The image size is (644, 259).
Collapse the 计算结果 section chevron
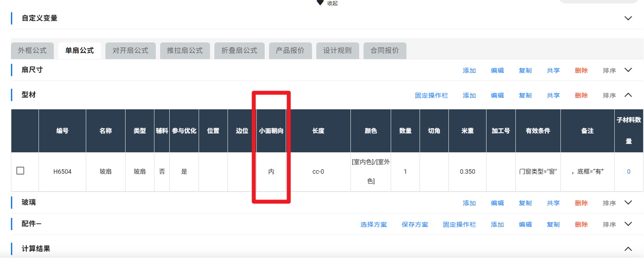[x=628, y=249]
